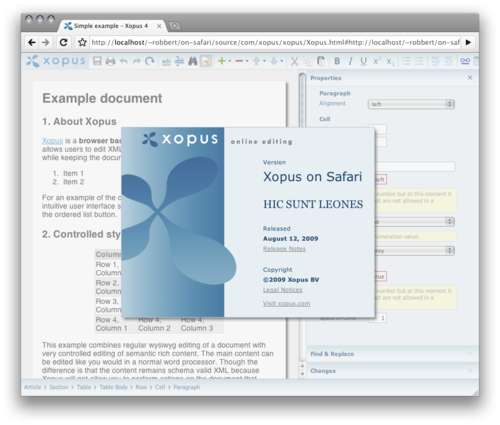
Task: Click the Copy icon
Action: pos(308,61)
